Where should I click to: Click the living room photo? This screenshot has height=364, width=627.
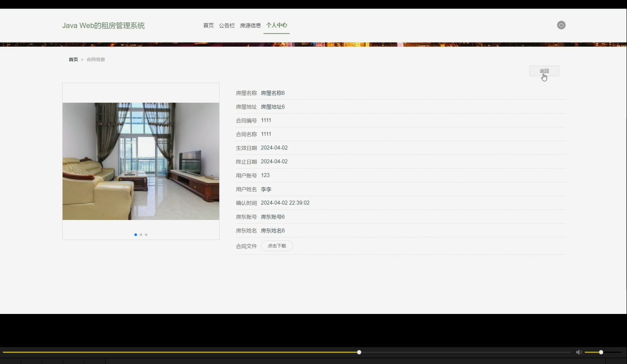(x=141, y=161)
